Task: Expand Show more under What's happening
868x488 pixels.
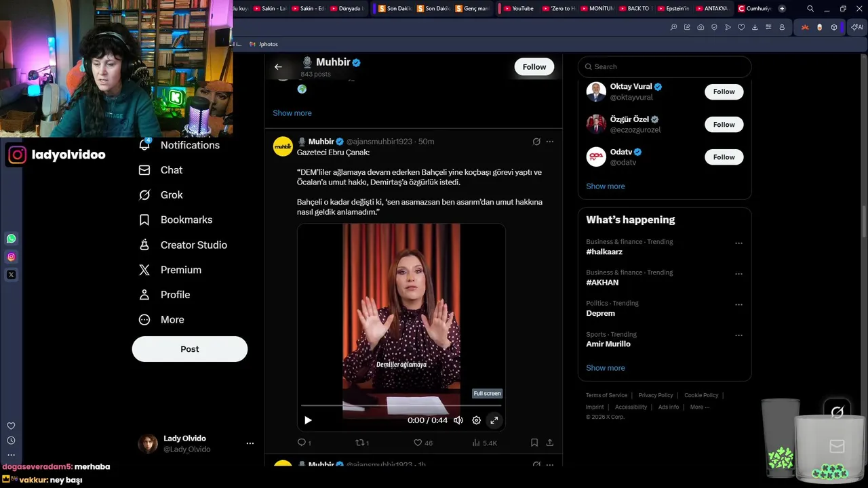Action: coord(606,368)
